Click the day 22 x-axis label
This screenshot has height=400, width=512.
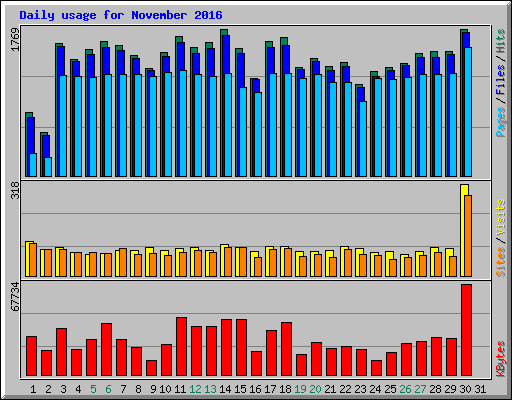pos(345,389)
